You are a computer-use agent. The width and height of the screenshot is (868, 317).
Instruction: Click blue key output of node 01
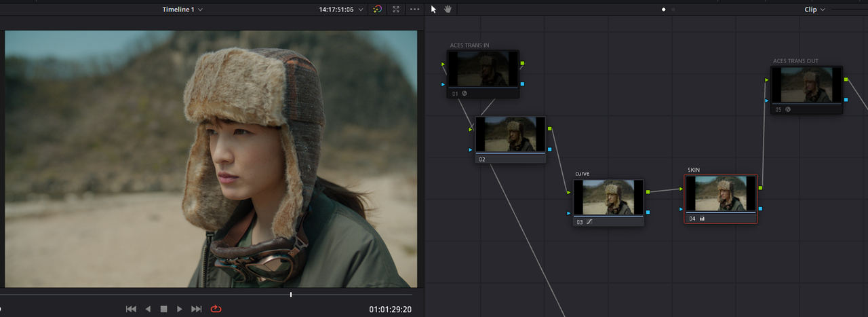pos(522,84)
